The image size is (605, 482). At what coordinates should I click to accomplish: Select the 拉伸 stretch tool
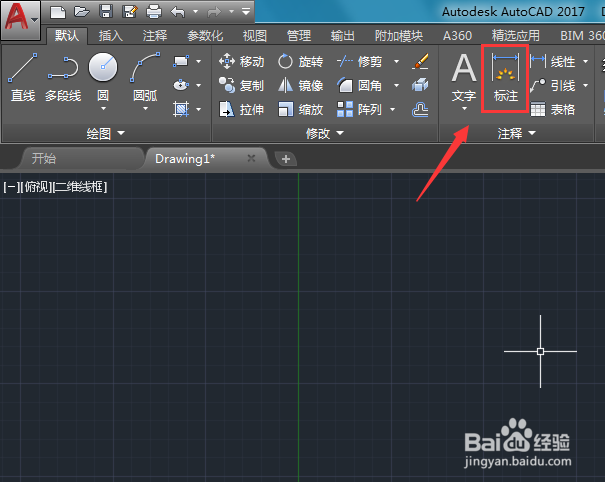coord(242,109)
